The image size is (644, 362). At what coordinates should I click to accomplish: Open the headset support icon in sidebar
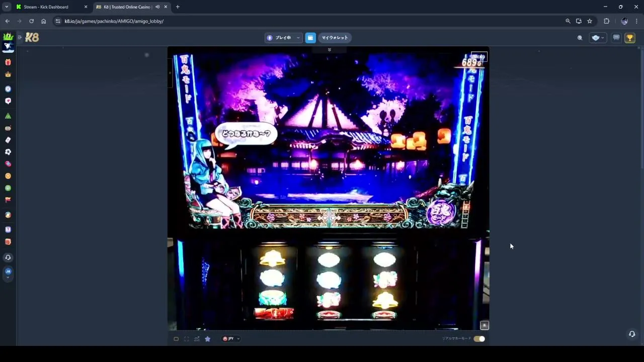[x=8, y=257]
